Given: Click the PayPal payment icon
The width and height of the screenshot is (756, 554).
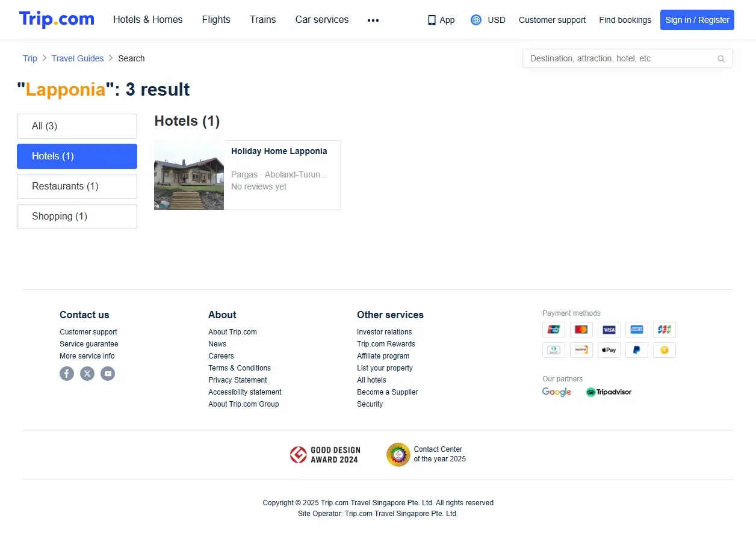Looking at the screenshot, I should coord(637,350).
